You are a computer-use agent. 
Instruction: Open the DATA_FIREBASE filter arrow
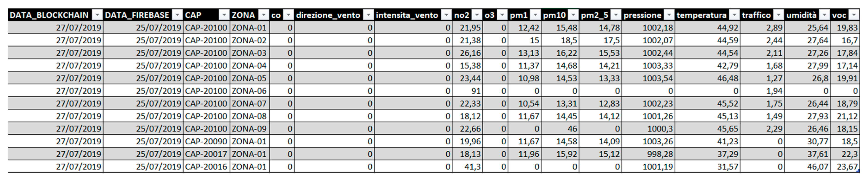pos(177,15)
